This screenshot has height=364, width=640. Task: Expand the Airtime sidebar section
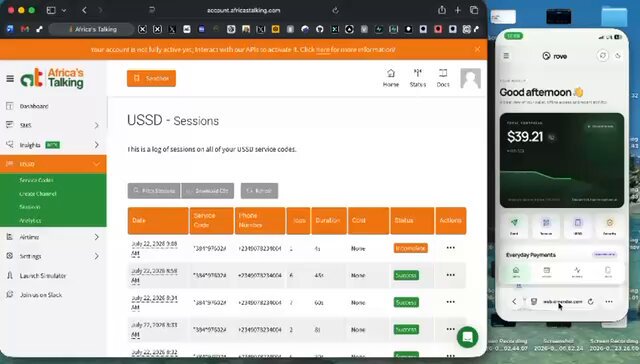tap(53, 237)
